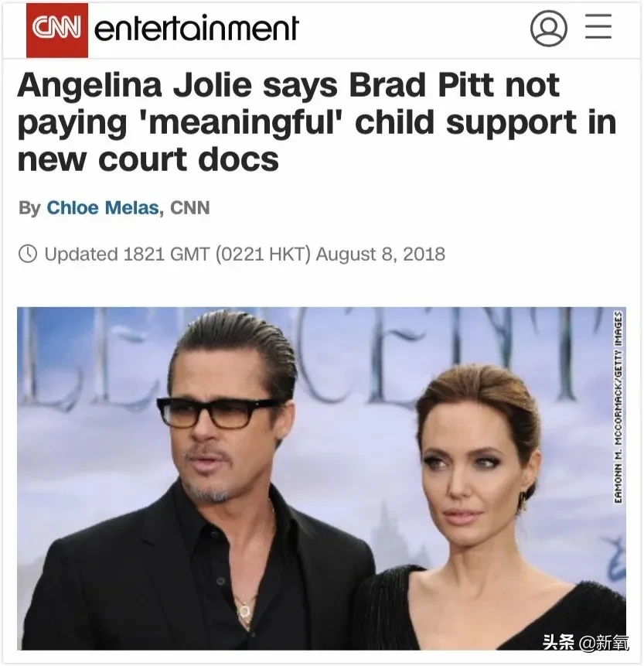The image size is (644, 666).
Task: Click the word 'meaningful' in the headline
Action: coord(244,124)
